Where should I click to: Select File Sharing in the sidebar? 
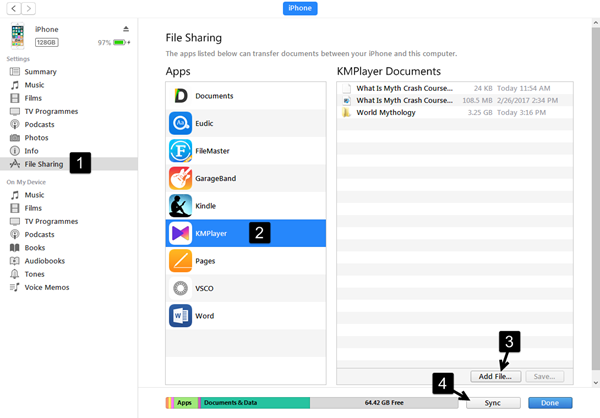(69, 164)
